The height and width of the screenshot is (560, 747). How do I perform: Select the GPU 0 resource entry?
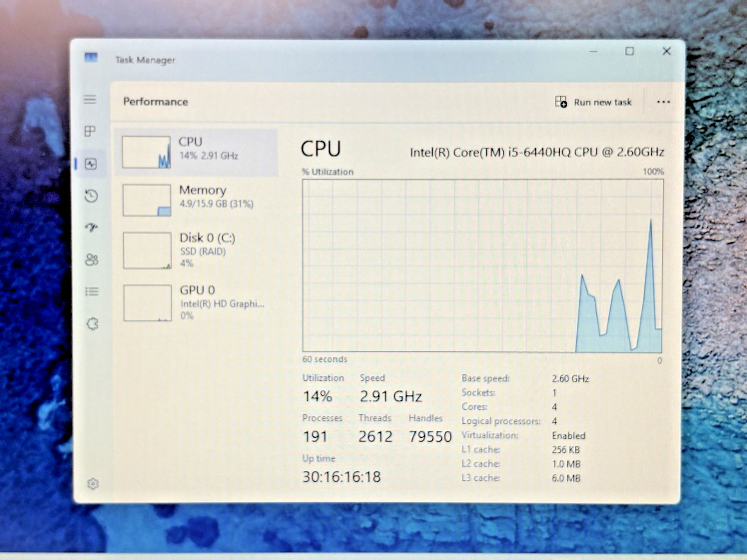(196, 302)
